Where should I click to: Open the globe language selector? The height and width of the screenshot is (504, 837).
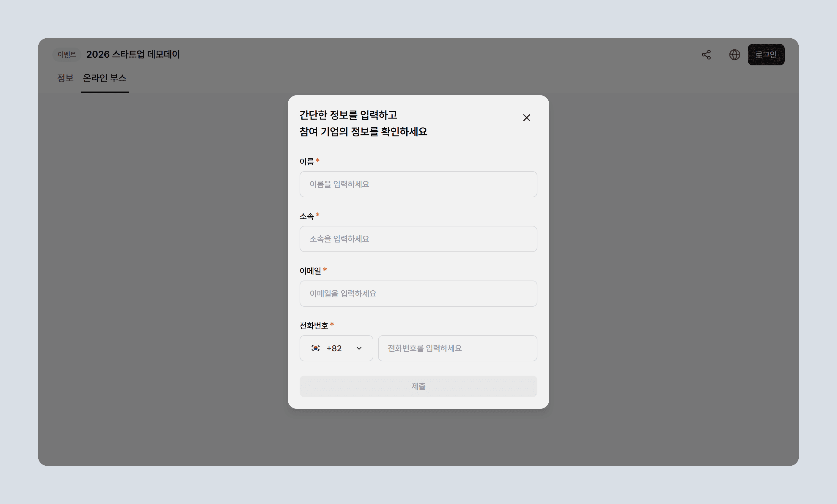tap(734, 55)
